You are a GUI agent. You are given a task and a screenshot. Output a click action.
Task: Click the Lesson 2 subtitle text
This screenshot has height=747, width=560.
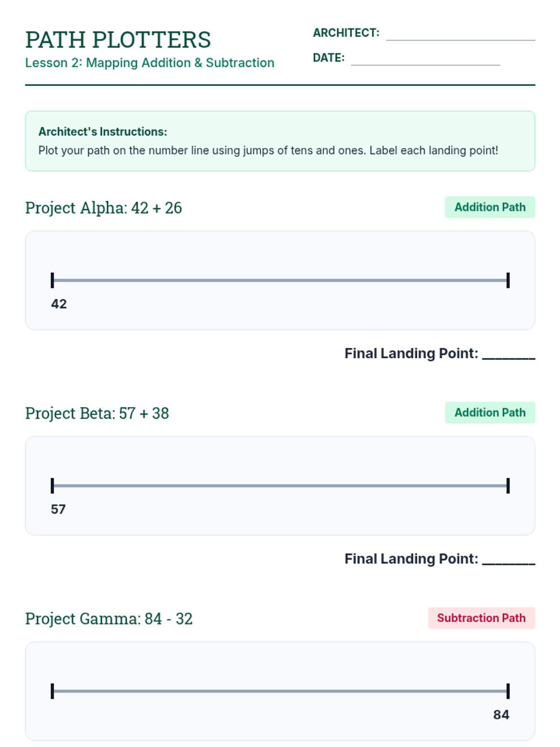[x=150, y=63]
